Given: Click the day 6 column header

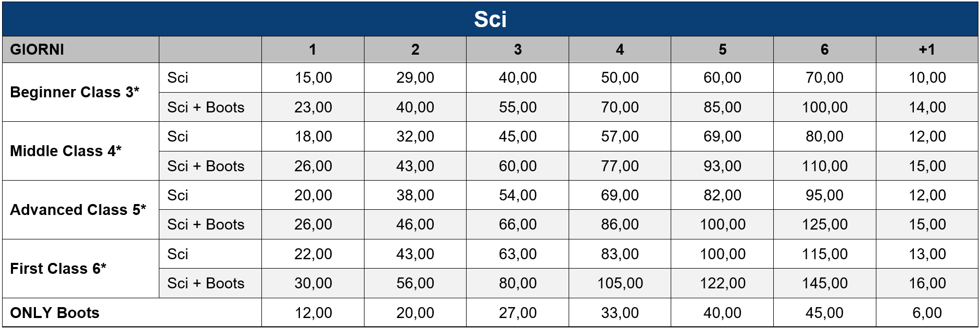Looking at the screenshot, I should point(824,49).
